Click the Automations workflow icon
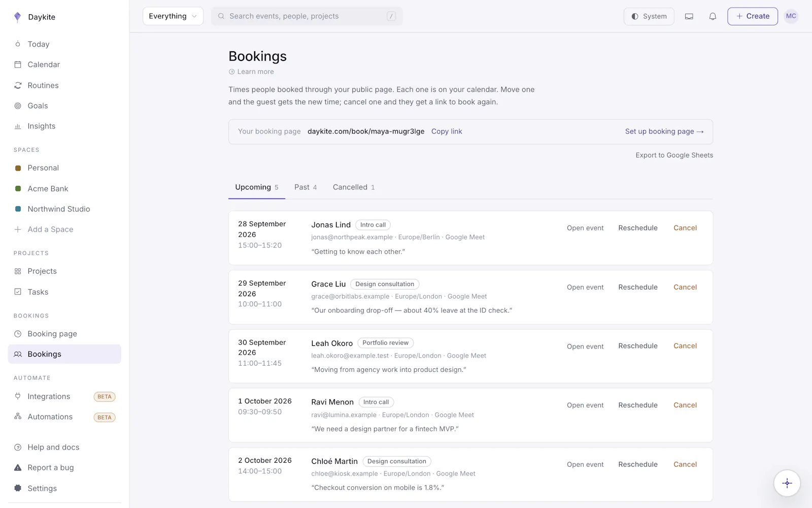This screenshot has width=812, height=508. (18, 417)
